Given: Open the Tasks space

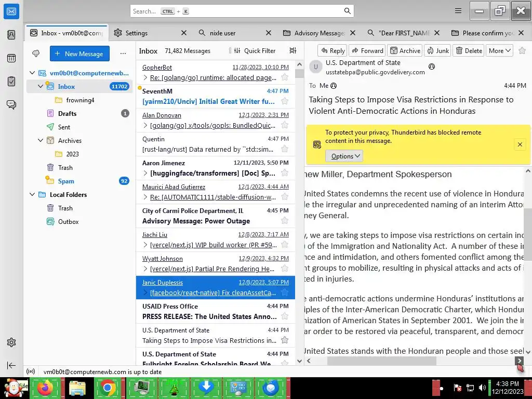Looking at the screenshot, I should pyautogui.click(x=11, y=82).
